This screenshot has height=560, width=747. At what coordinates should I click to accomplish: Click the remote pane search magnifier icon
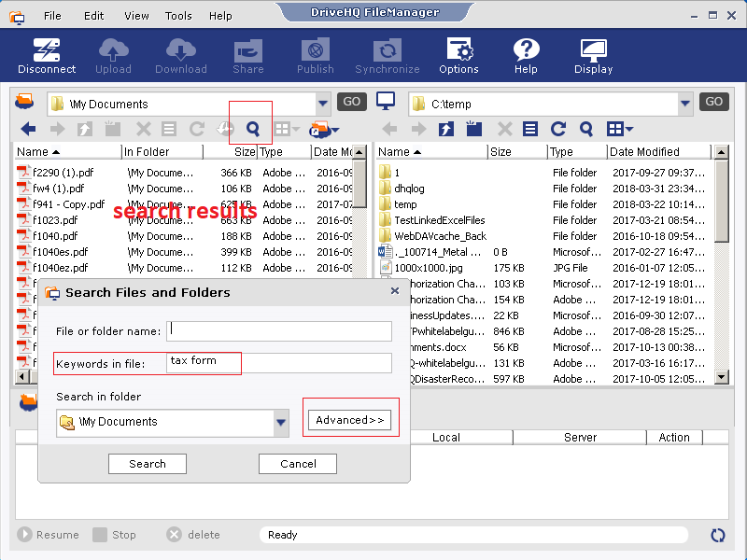coord(252,129)
